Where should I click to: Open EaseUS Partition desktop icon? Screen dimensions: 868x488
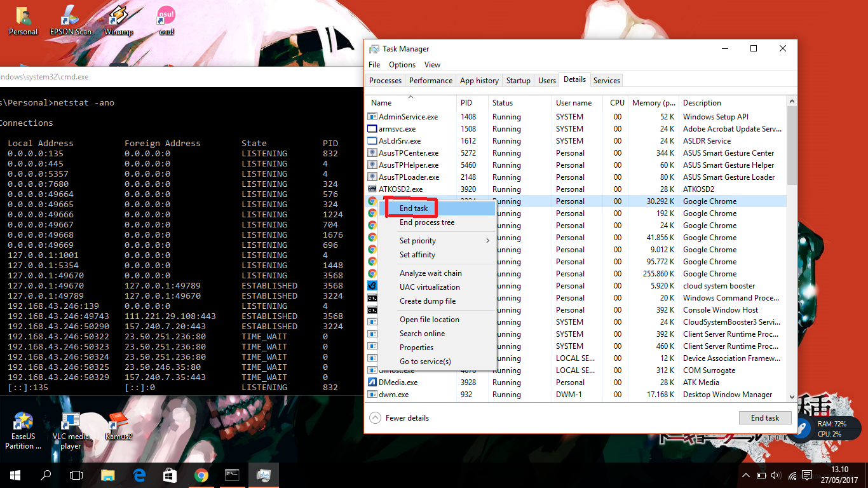point(24,431)
